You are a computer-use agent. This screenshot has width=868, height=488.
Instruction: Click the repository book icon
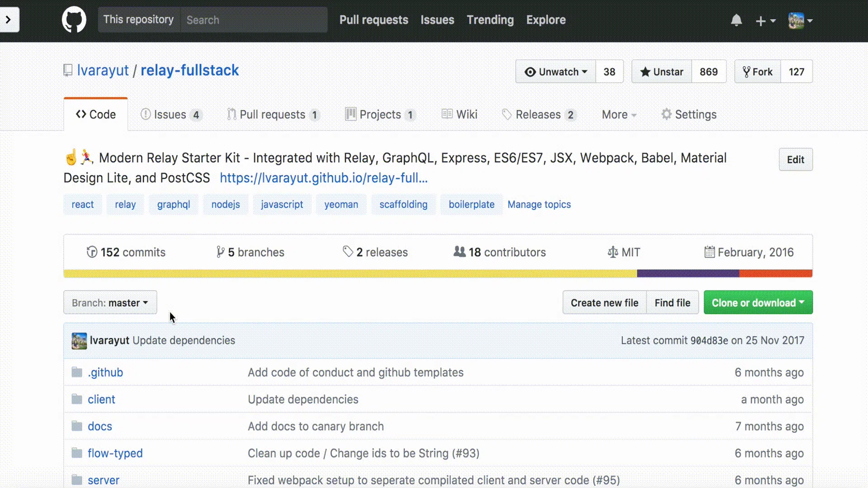coord(68,70)
